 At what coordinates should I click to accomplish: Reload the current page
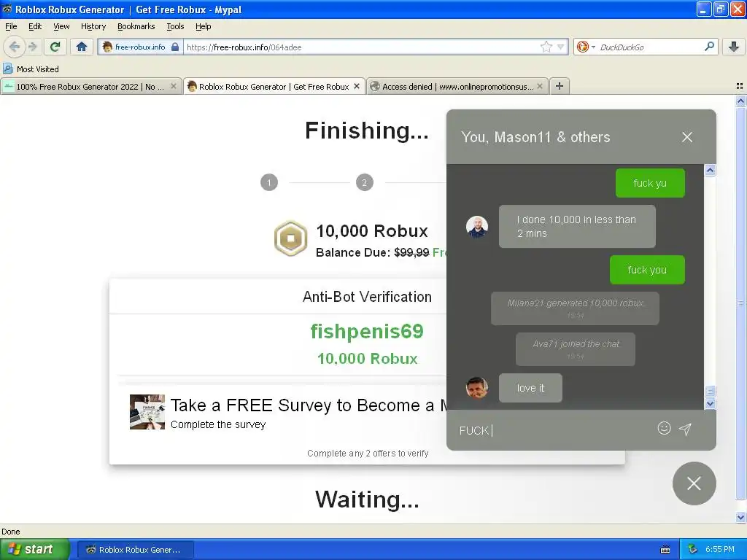click(x=55, y=47)
